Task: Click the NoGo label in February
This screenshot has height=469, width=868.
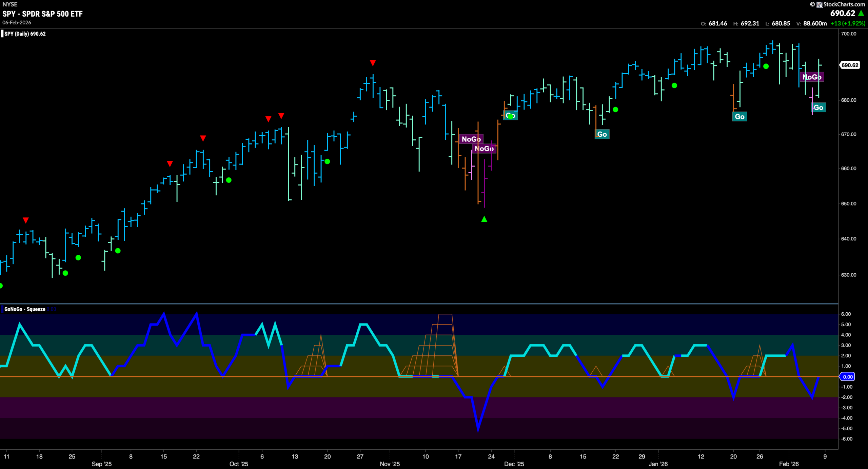Action: [x=812, y=77]
